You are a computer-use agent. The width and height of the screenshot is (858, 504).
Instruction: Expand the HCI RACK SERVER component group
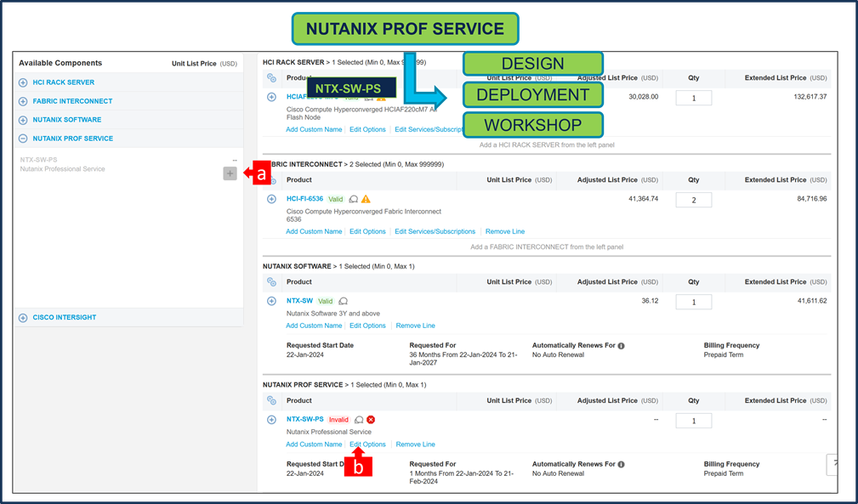click(x=23, y=82)
